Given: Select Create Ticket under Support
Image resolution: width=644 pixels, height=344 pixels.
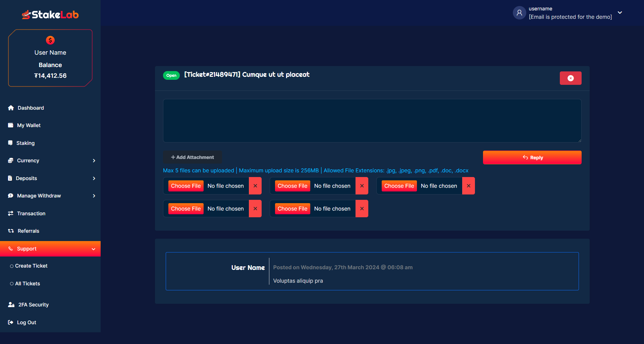Looking at the screenshot, I should (31, 266).
